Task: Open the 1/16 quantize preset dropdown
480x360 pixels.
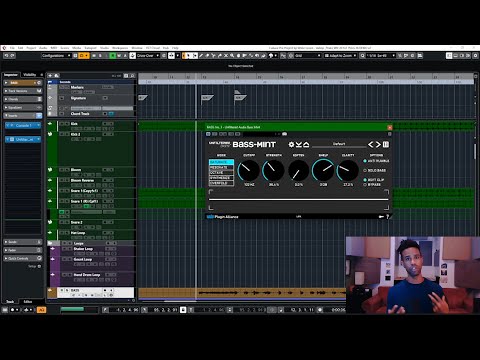Action: point(381,56)
